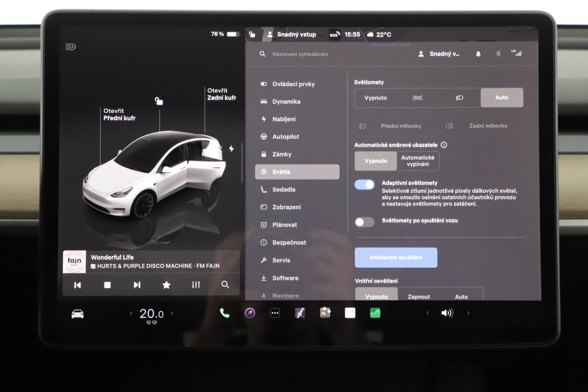Disable the Adaptivní světlomety toggle

364,185
